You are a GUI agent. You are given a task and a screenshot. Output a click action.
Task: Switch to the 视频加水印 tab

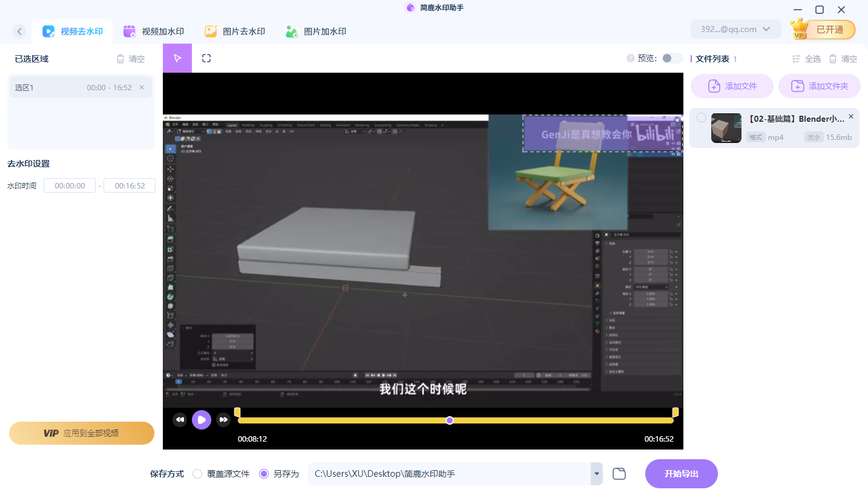pos(154,32)
